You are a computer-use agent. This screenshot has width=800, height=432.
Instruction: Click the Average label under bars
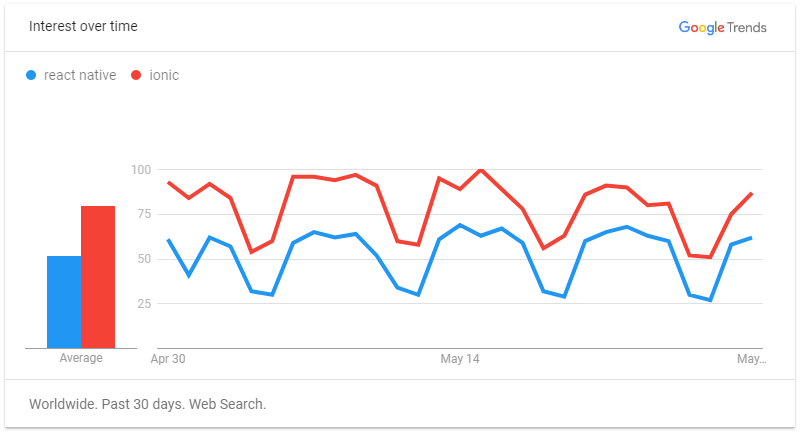click(x=81, y=358)
